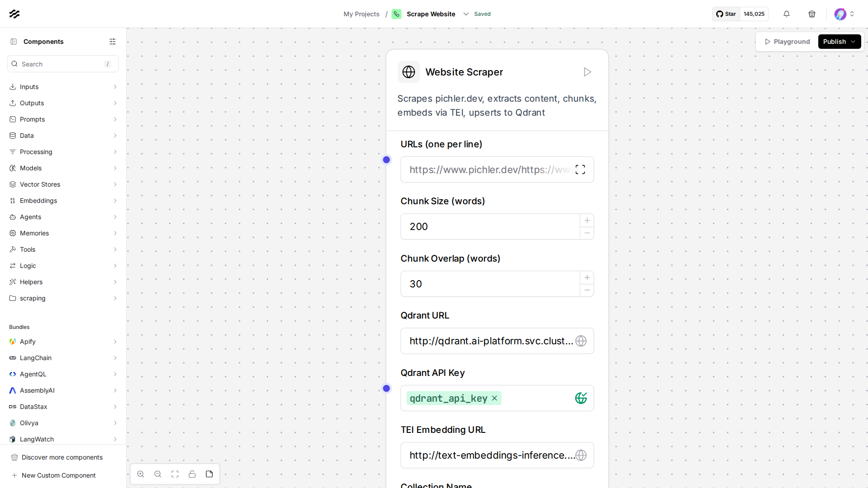Click fit view canvas control

[x=175, y=474]
